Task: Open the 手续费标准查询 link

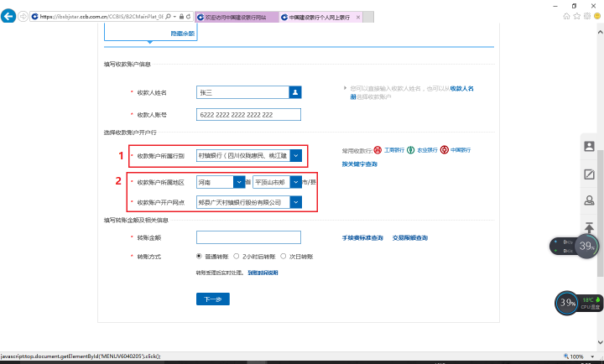Action: pos(362,238)
